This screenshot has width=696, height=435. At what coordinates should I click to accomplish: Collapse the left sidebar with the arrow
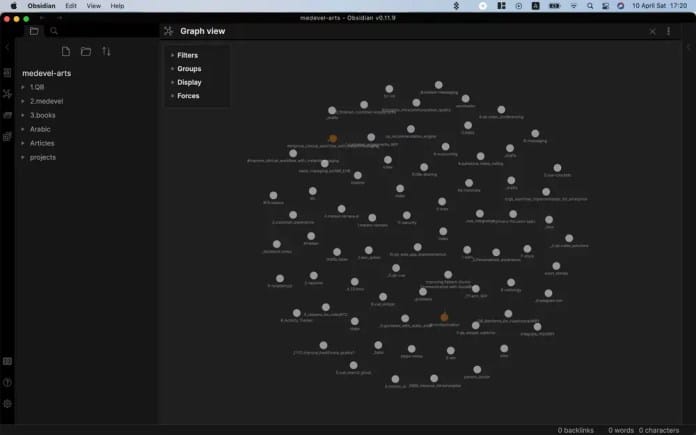7,48
